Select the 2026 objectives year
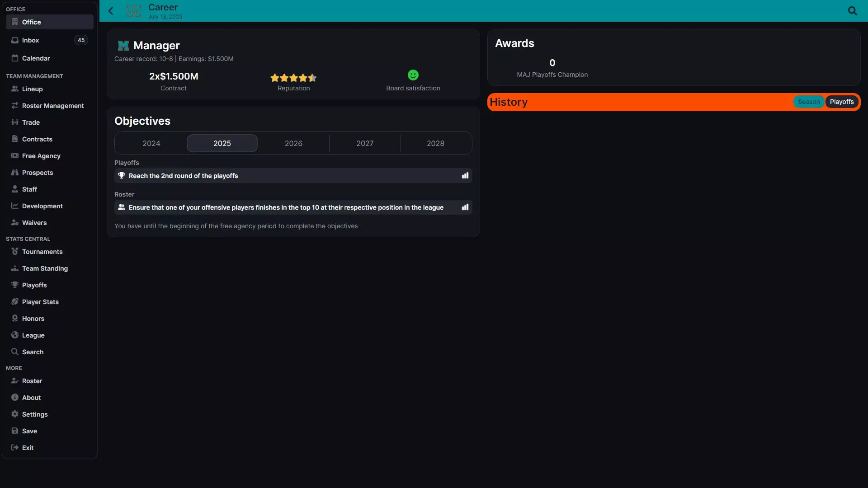Image resolution: width=868 pixels, height=488 pixels. pos(293,143)
